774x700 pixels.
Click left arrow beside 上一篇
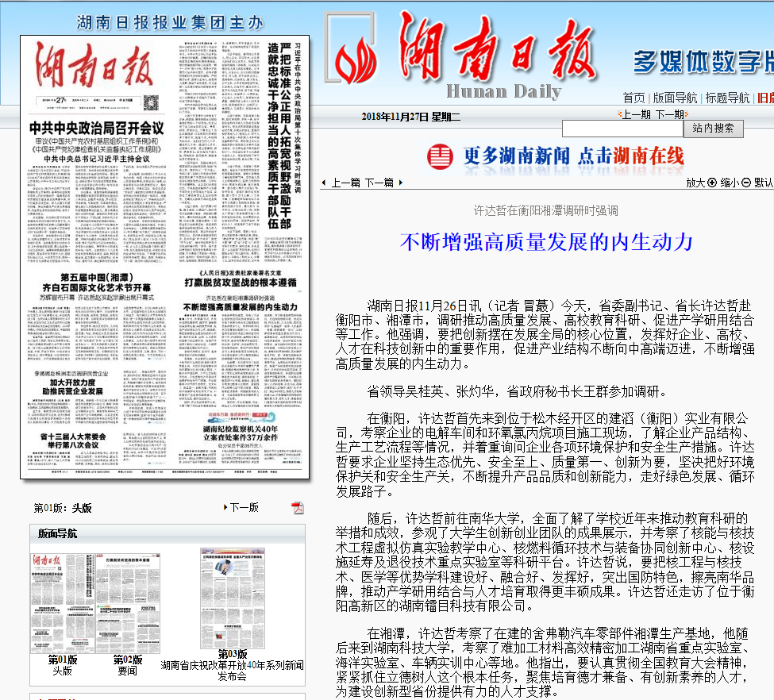324,183
